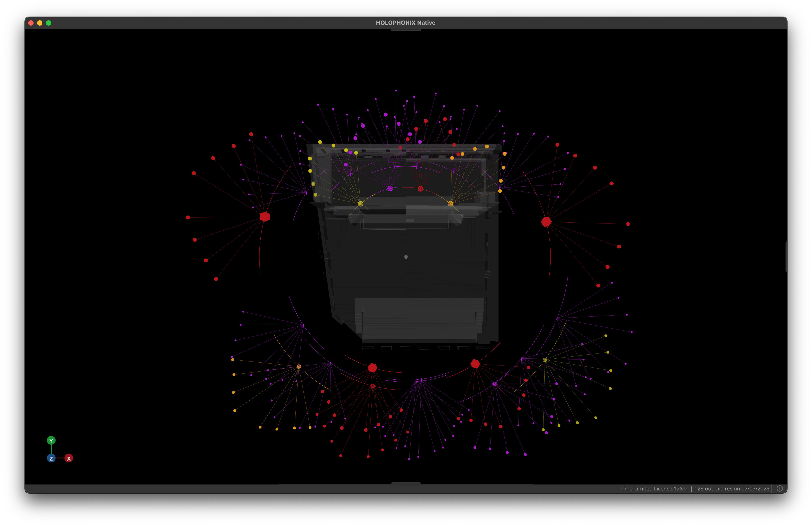
Task: Select the yellow mesh sphere at lower right
Action: click(x=545, y=360)
